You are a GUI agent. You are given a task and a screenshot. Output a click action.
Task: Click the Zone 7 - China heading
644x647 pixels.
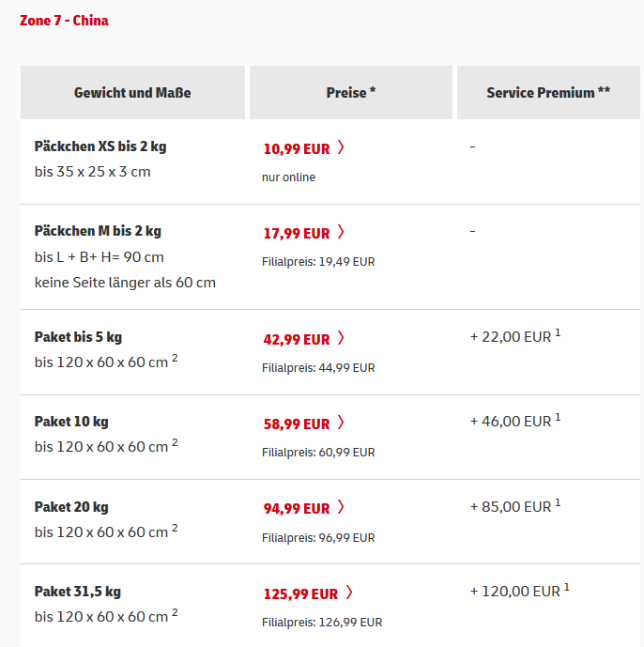tap(64, 21)
